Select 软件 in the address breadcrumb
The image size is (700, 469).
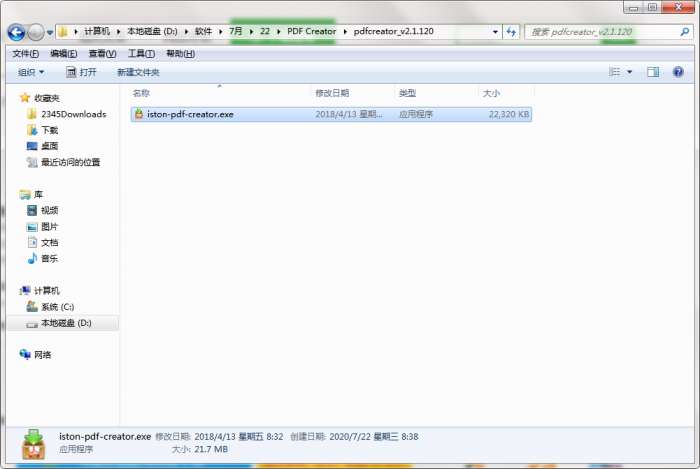coord(203,31)
